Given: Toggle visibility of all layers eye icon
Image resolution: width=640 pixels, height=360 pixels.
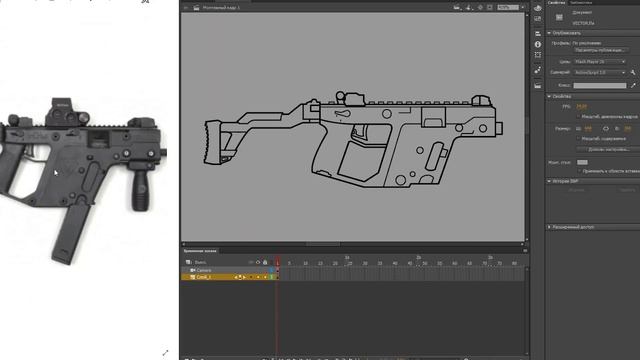Looking at the screenshot, I should tap(258, 262).
